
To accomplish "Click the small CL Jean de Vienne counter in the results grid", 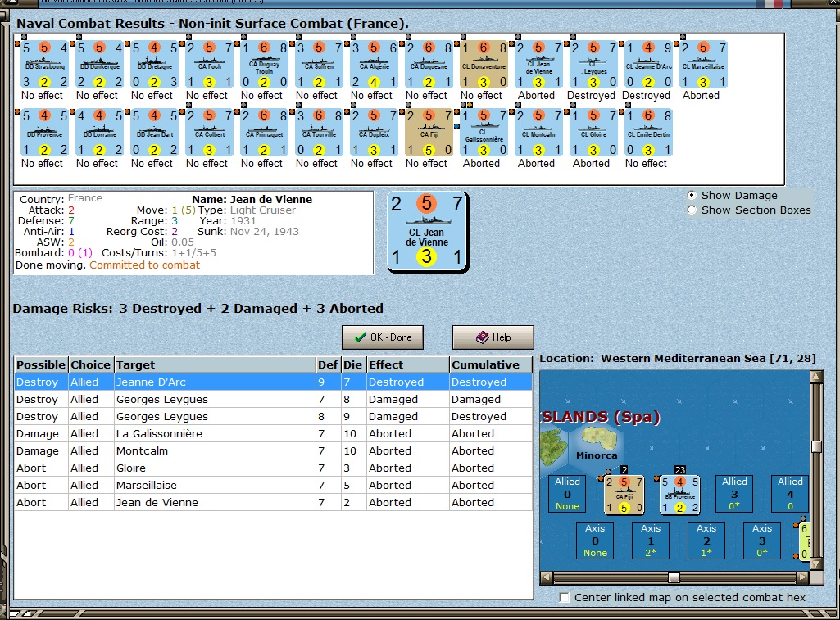I will [x=539, y=65].
